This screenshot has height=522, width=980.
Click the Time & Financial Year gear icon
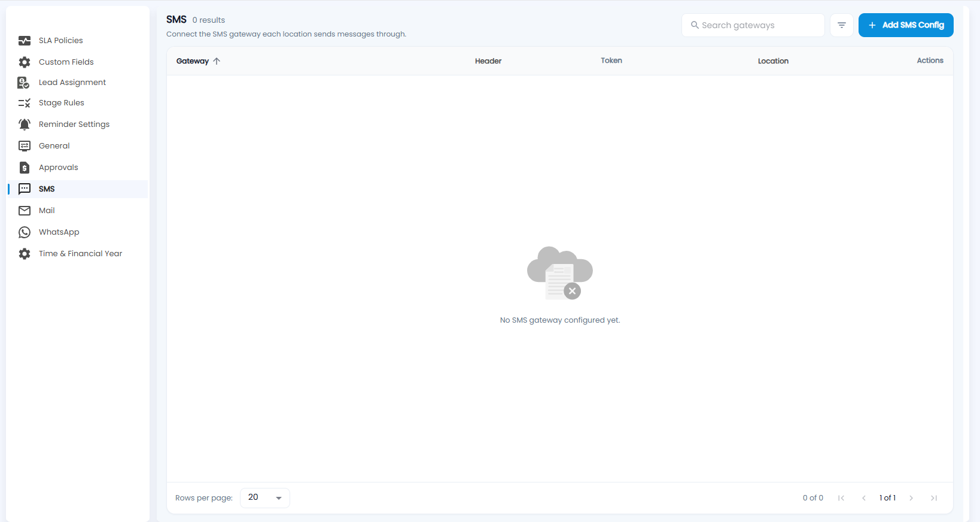(25, 254)
